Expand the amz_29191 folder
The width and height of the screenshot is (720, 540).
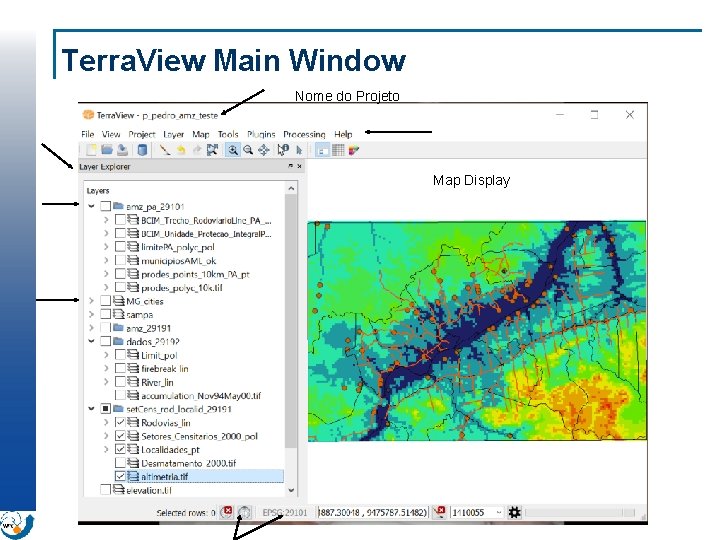91,328
